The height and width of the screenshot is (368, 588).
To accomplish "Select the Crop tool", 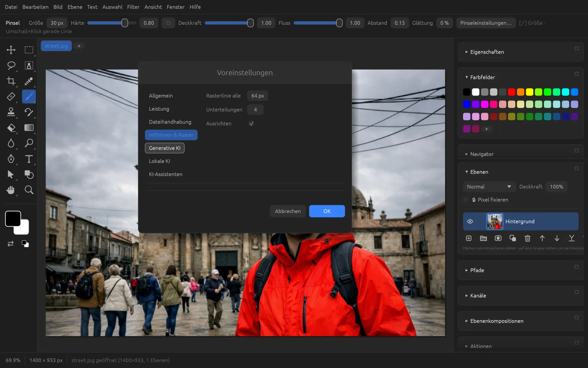I will tap(11, 81).
